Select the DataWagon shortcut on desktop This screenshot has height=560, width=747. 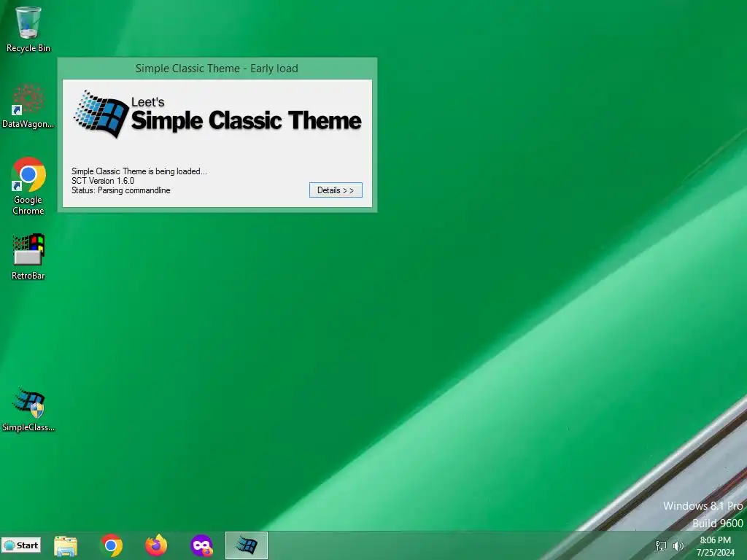[x=28, y=106]
